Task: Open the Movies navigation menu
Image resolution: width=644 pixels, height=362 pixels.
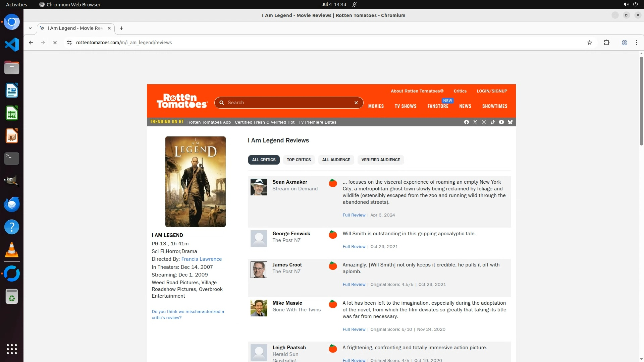Action: pos(376,106)
